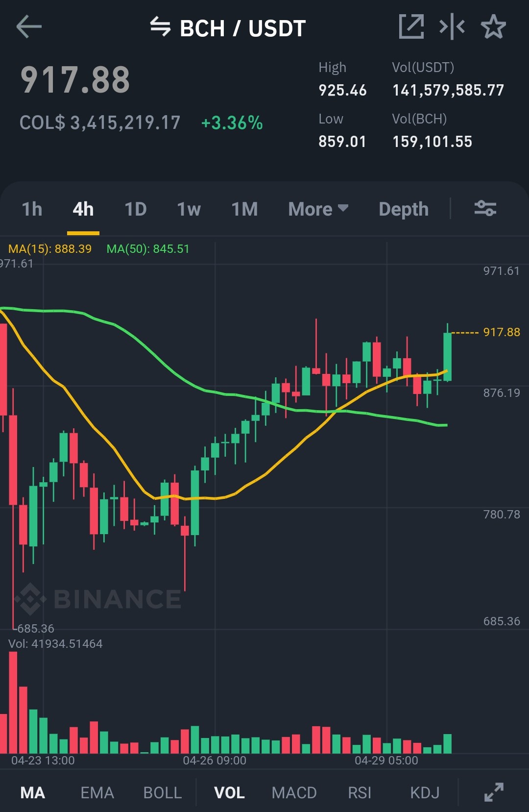Viewport: 529px width, 812px height.
Task: Toggle the BOLL indicator
Action: [163, 792]
